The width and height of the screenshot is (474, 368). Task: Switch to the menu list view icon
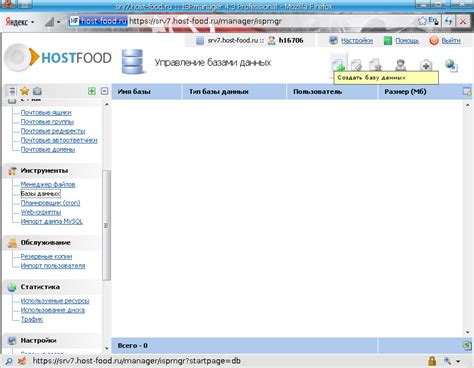point(12,91)
